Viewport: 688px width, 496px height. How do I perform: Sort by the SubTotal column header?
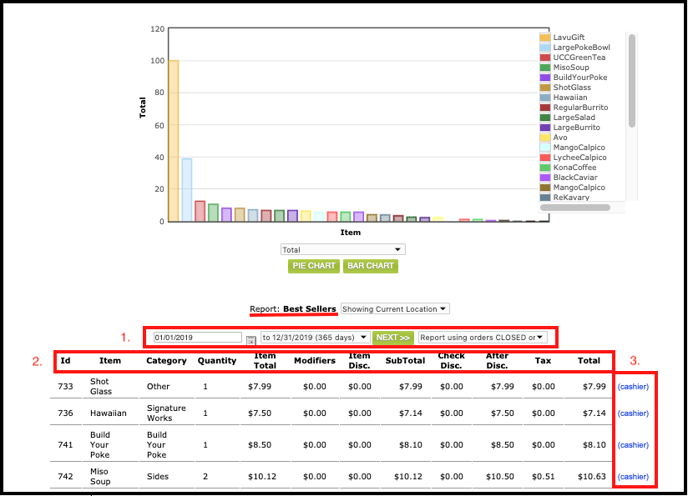[405, 361]
